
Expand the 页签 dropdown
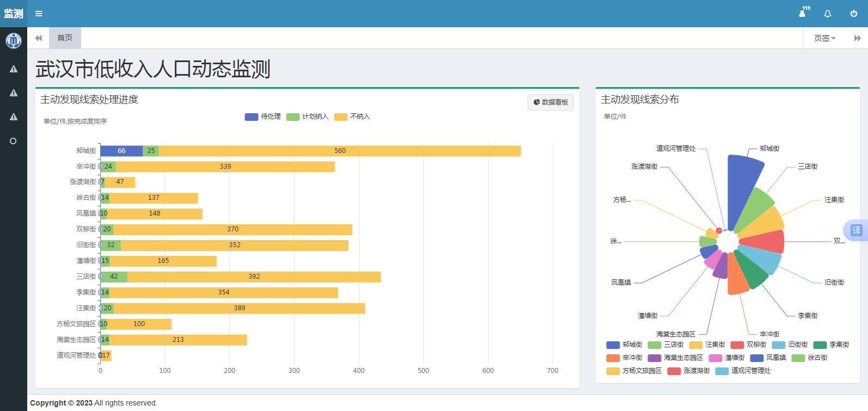pos(824,38)
